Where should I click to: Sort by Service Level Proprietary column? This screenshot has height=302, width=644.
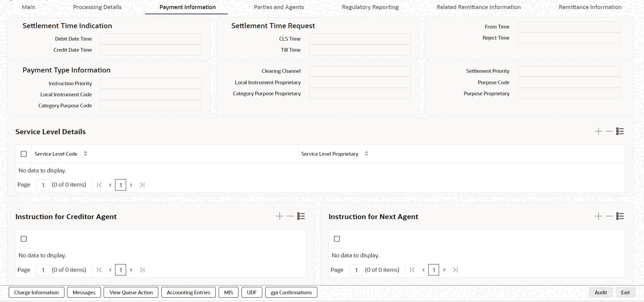366,153
